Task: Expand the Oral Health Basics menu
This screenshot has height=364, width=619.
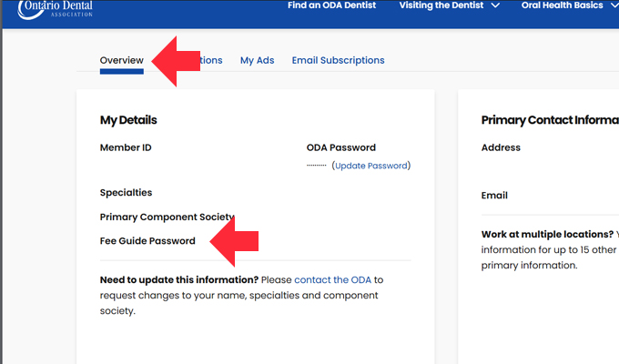Action: (569, 5)
